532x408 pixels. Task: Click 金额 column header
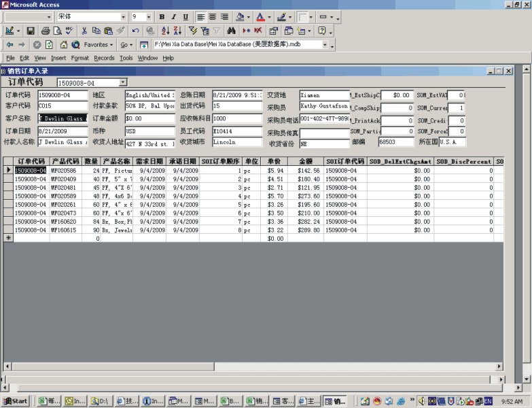(x=305, y=161)
